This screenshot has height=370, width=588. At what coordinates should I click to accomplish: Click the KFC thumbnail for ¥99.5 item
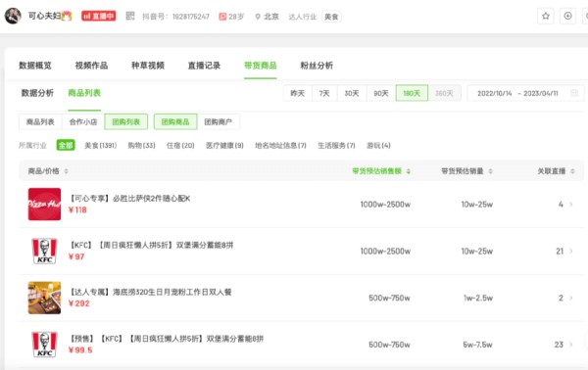(x=44, y=345)
